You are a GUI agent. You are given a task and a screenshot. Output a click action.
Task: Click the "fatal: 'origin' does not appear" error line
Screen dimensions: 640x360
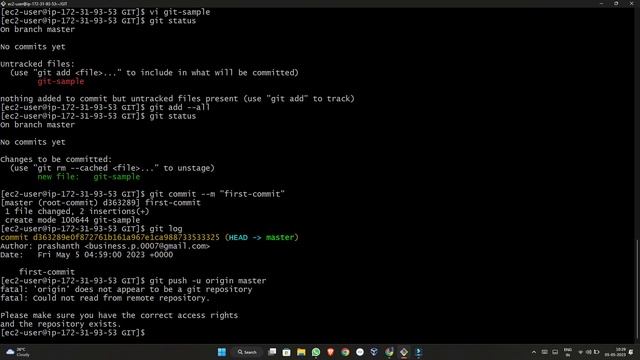pyautogui.click(x=126, y=289)
